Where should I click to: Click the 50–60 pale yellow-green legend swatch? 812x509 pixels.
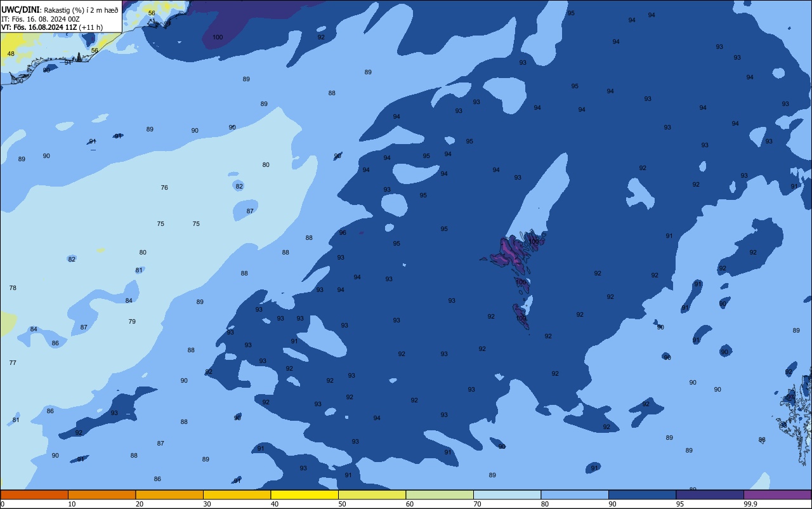pyautogui.click(x=372, y=494)
